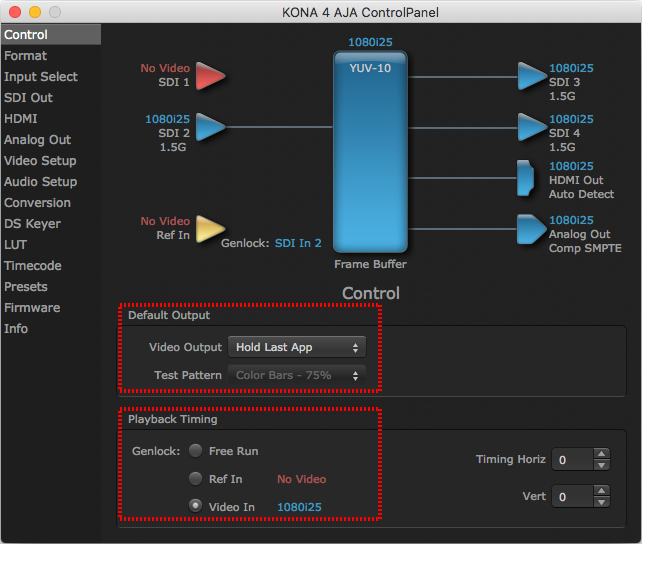
Task: Click the yellow Ref In triangle icon
Action: 210,229
